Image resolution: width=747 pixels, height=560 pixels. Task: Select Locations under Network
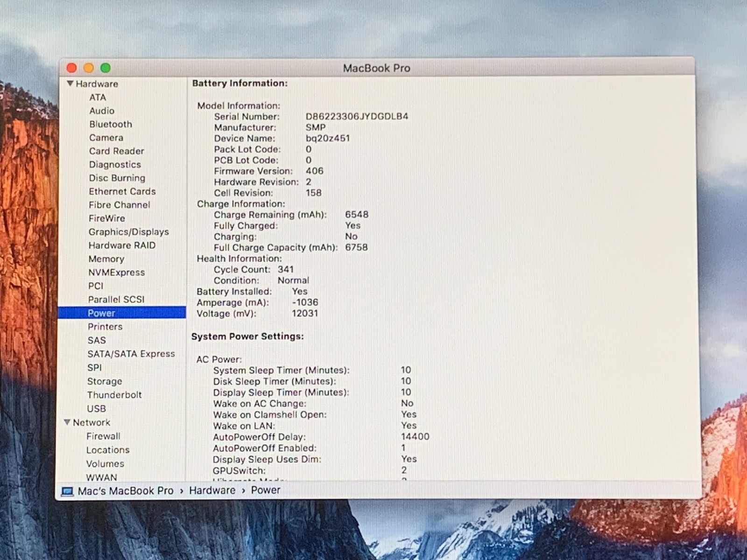click(x=108, y=450)
